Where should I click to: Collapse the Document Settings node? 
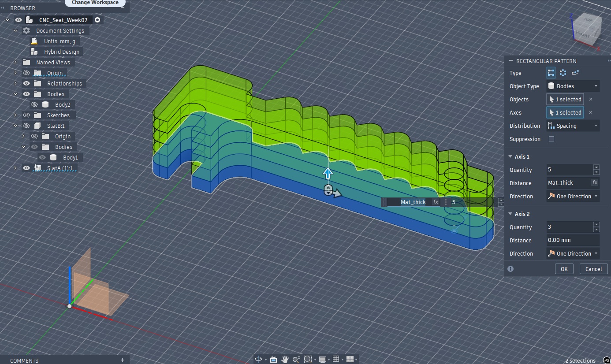coord(15,30)
